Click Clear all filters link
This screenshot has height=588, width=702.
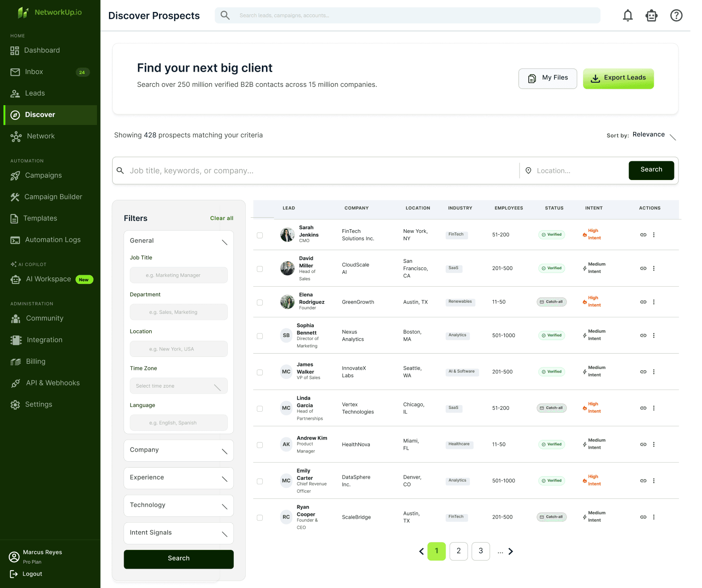coord(221,218)
